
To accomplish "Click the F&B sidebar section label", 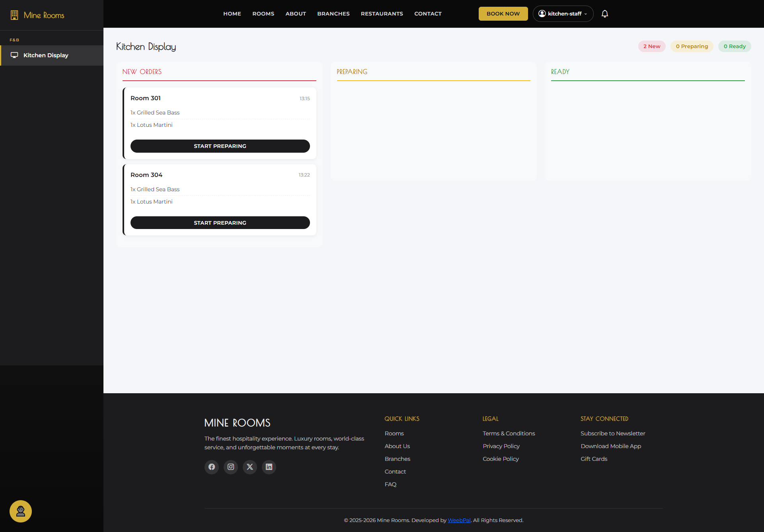I will [14, 40].
